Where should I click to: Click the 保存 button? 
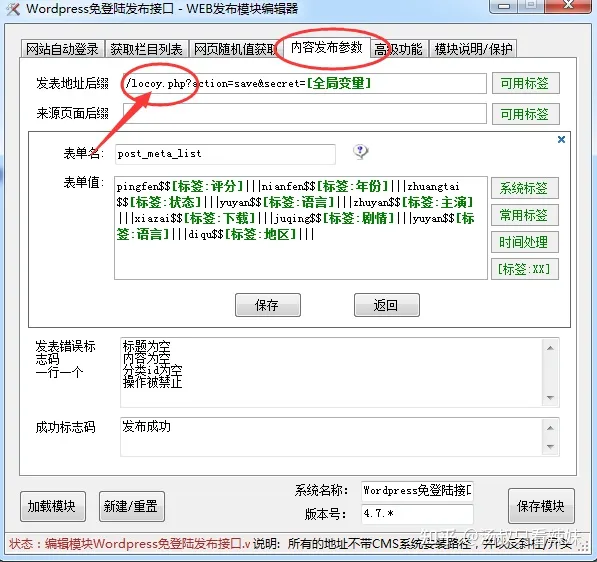click(x=268, y=305)
